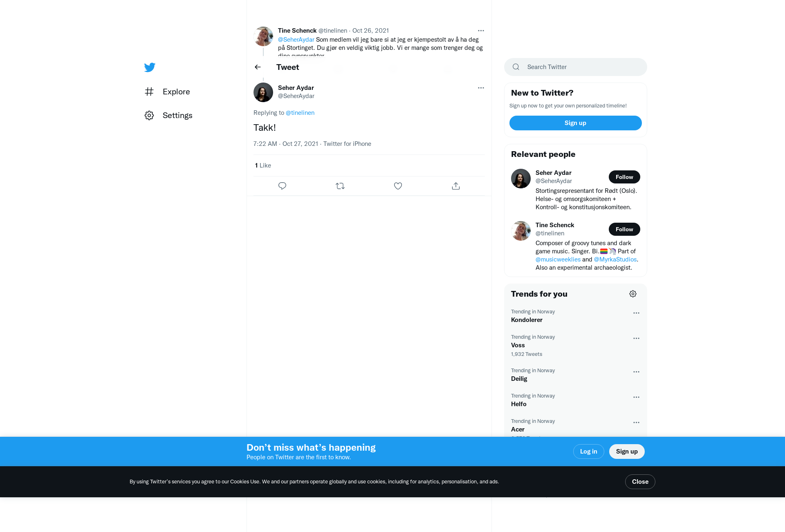Close the cookies notice
The image size is (785, 532).
[640, 482]
